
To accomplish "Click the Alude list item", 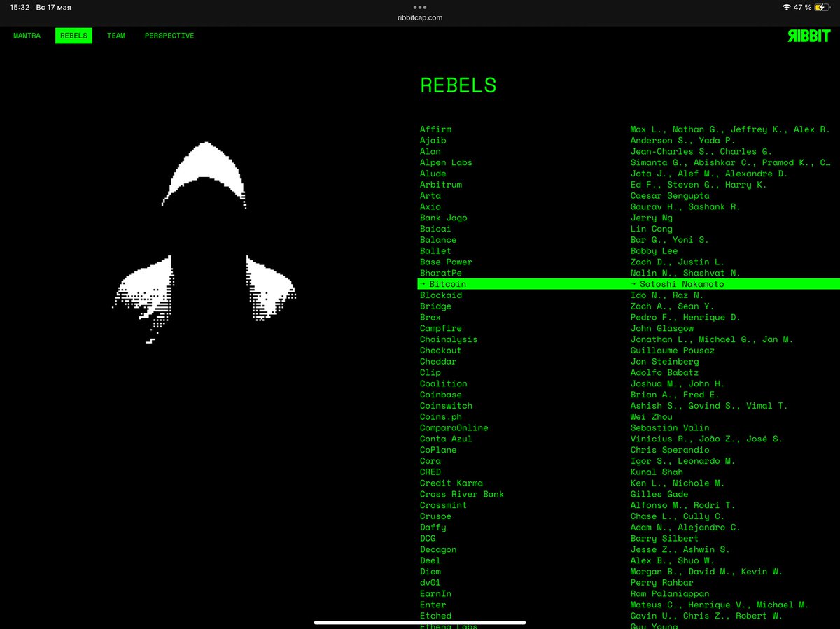I will coord(433,174).
